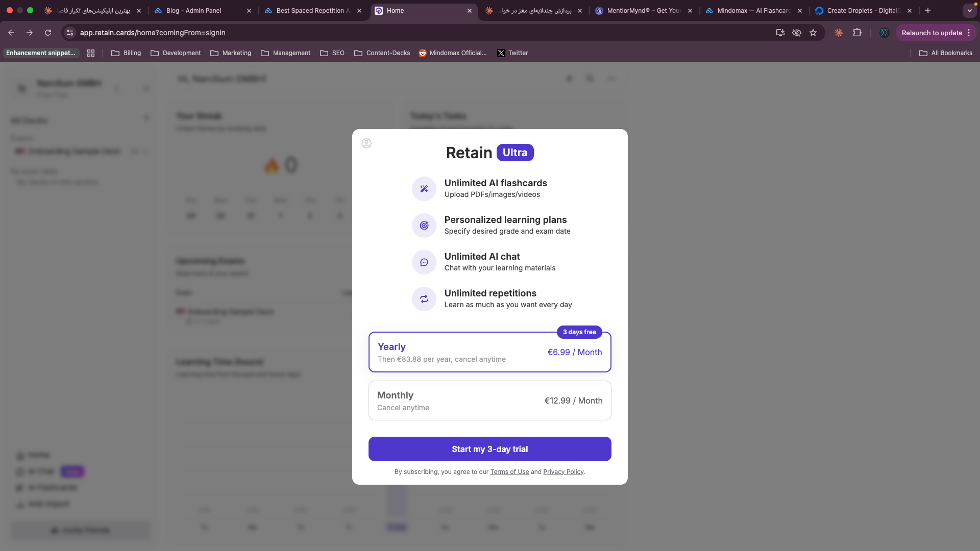The image size is (980, 551).
Task: Click the chat bubble AI chat icon
Action: click(x=424, y=262)
